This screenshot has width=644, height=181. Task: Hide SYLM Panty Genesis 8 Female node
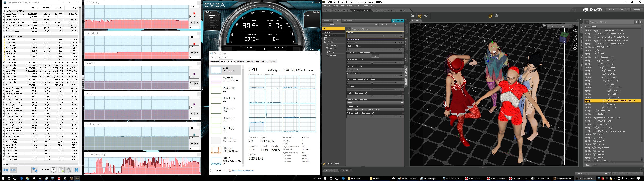[586, 31]
